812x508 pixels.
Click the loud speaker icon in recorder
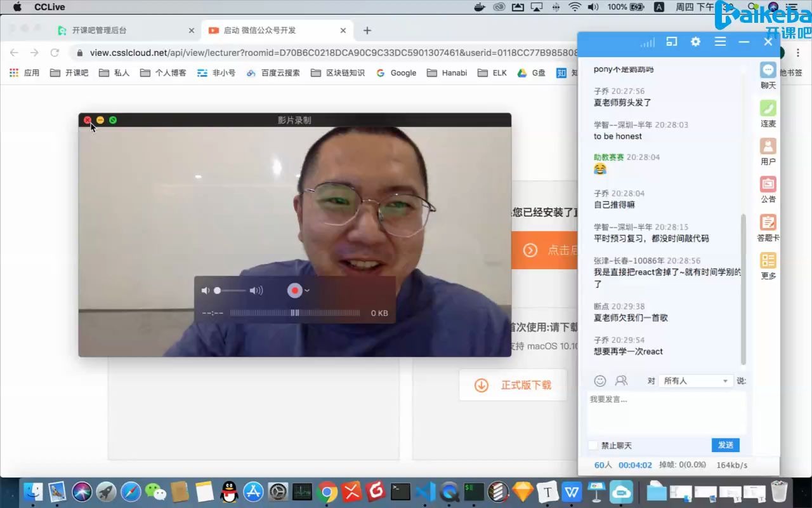[256, 291]
